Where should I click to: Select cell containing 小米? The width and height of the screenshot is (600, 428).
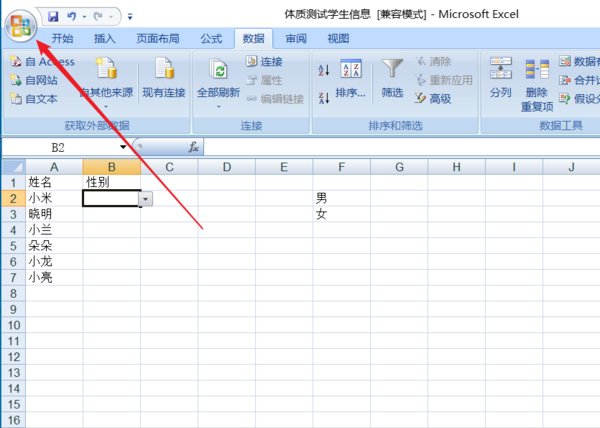pyautogui.click(x=54, y=199)
